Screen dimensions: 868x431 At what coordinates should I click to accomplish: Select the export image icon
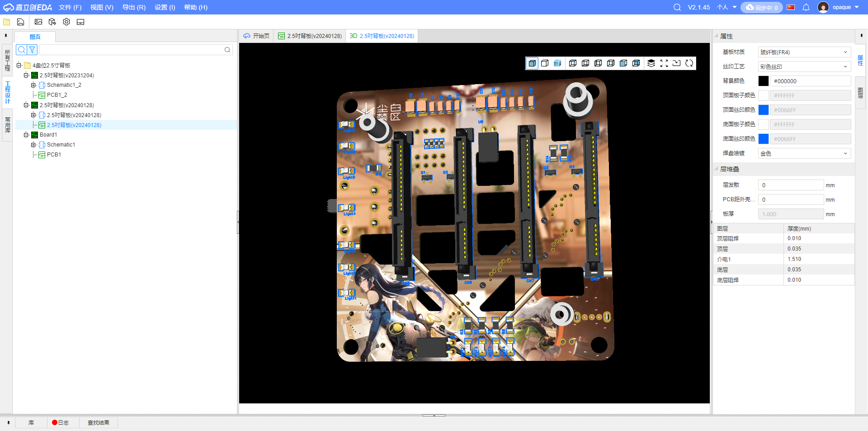(x=38, y=21)
